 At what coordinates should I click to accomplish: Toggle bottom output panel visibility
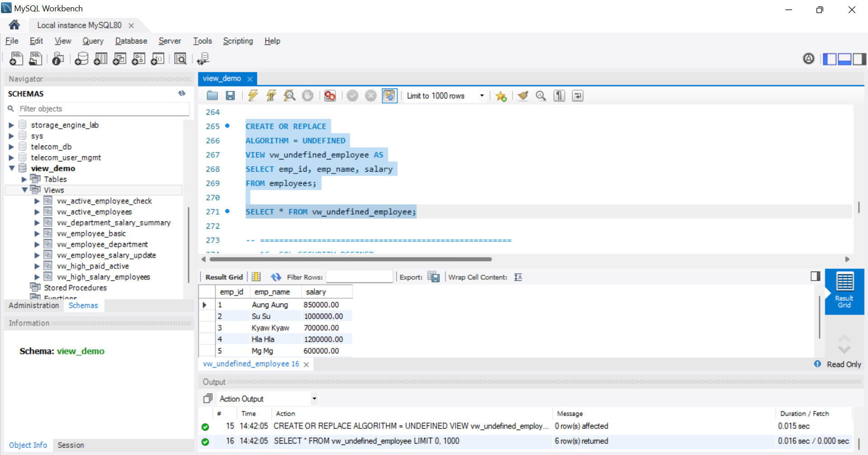pyautogui.click(x=844, y=59)
